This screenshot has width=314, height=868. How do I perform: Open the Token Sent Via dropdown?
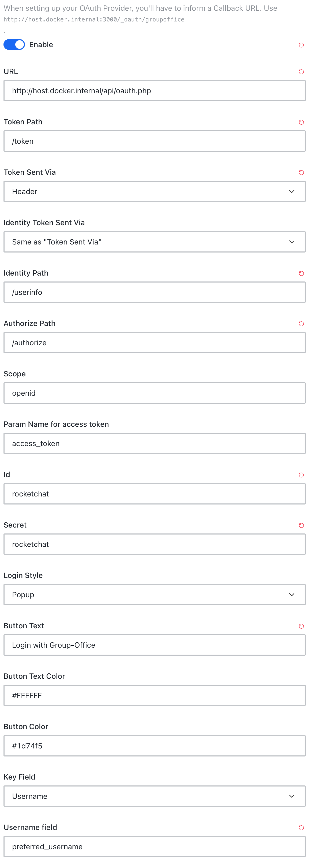pos(154,191)
